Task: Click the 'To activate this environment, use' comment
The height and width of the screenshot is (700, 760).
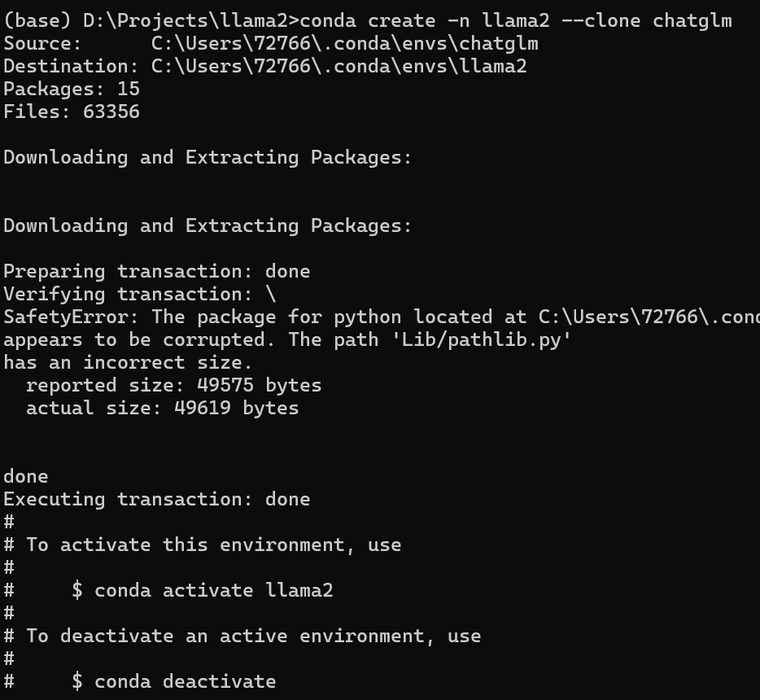Action: (x=213, y=545)
